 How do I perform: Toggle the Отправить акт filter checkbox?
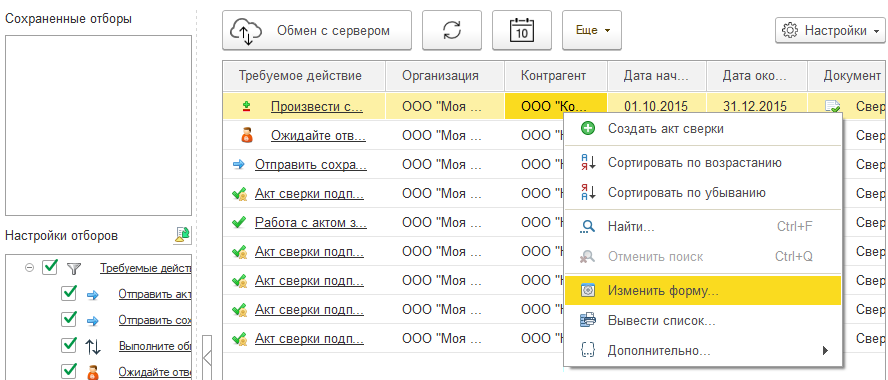(69, 293)
